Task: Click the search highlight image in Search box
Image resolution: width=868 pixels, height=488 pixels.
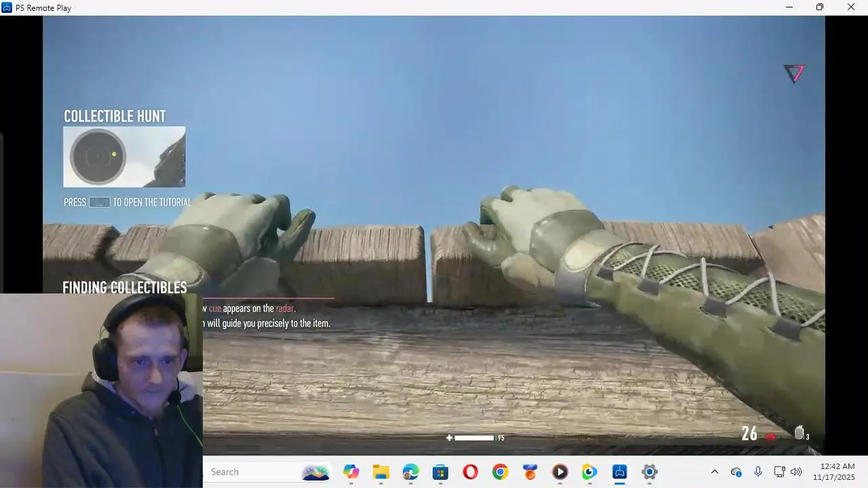Action: click(315, 472)
